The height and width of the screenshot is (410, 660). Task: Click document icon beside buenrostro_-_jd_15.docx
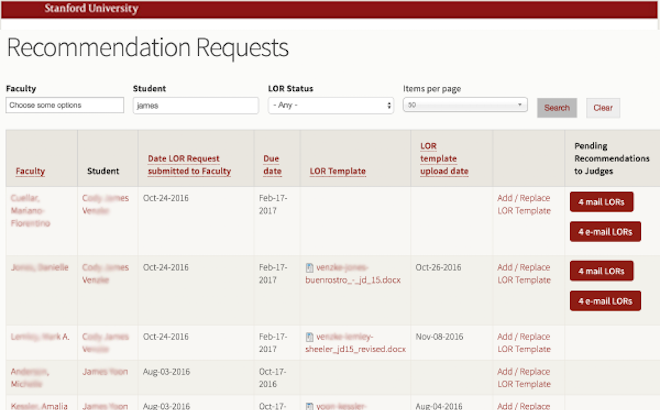click(309, 268)
